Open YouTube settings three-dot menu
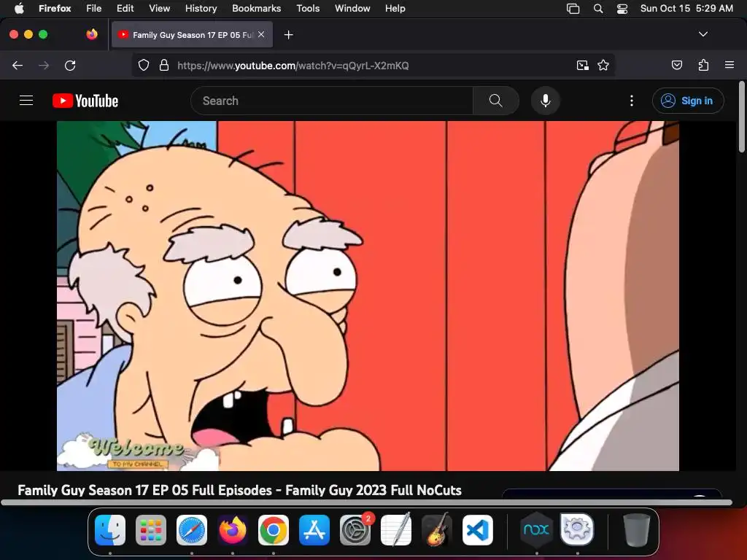747x560 pixels. tap(632, 101)
